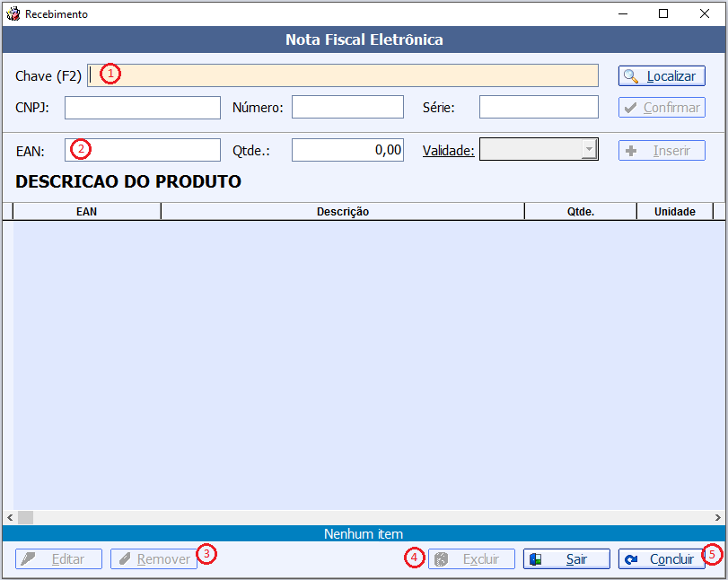
Task: Click the Série text field
Action: pos(539,108)
